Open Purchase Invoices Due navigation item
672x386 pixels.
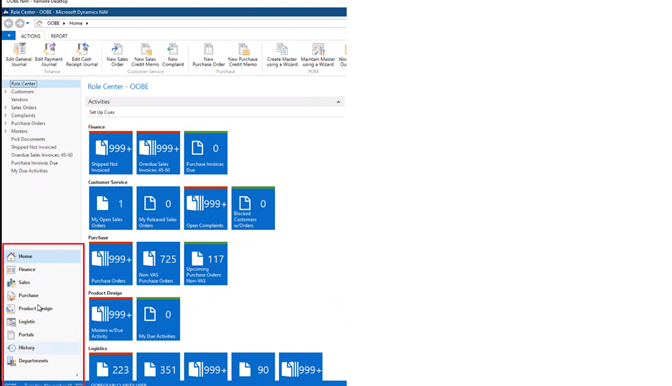pyautogui.click(x=34, y=163)
